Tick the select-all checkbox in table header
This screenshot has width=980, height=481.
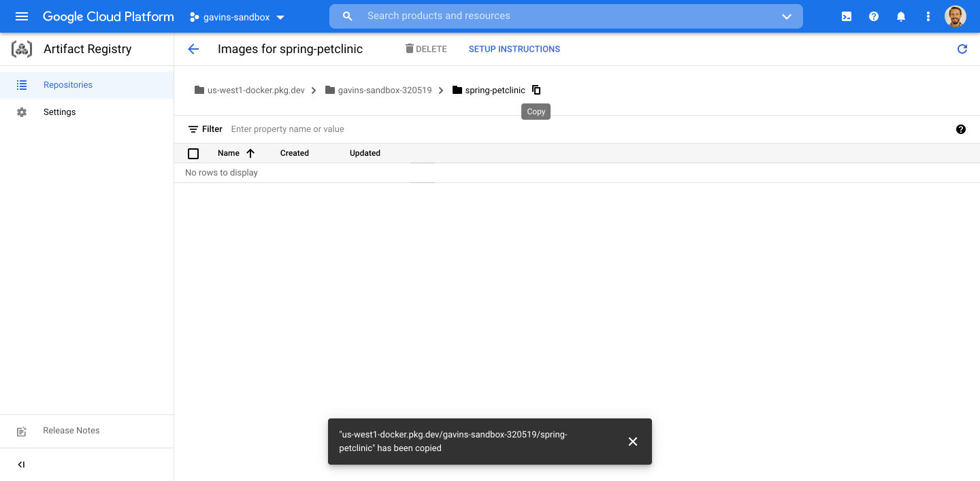(x=193, y=154)
